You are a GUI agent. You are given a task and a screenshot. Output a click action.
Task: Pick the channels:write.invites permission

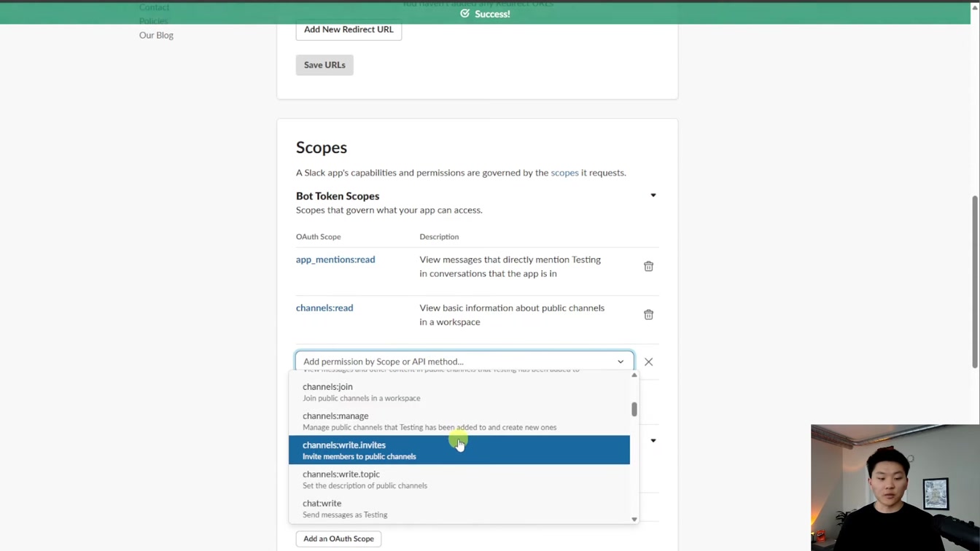pyautogui.click(x=459, y=450)
